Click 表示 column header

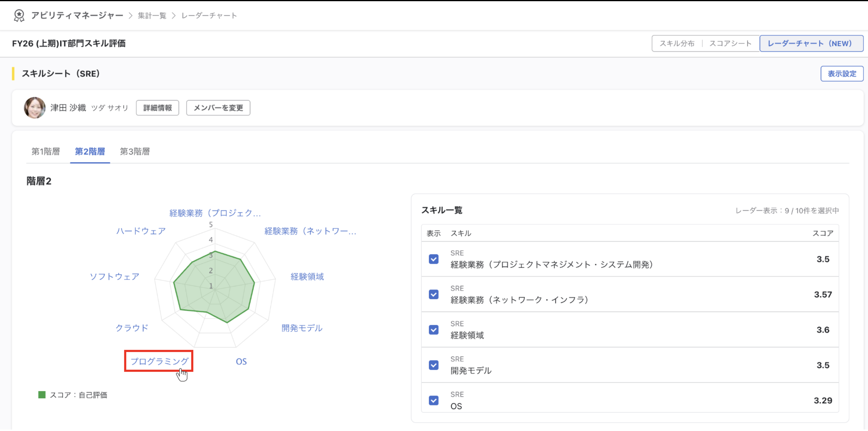click(x=433, y=234)
